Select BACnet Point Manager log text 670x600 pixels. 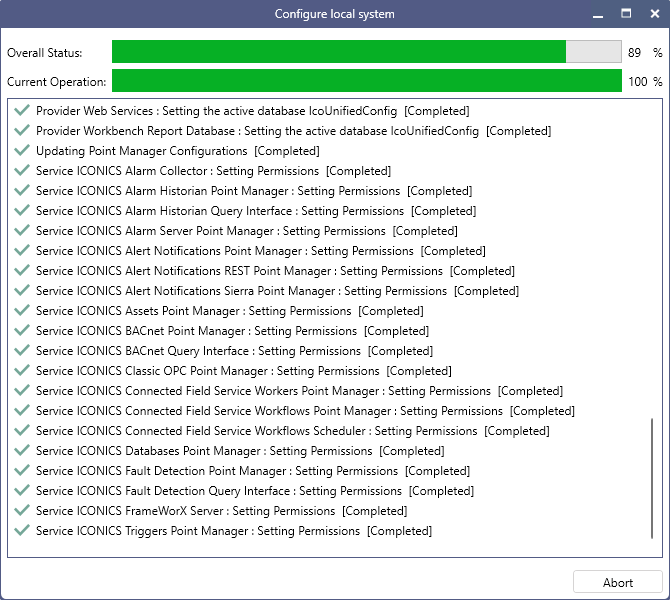coord(232,331)
